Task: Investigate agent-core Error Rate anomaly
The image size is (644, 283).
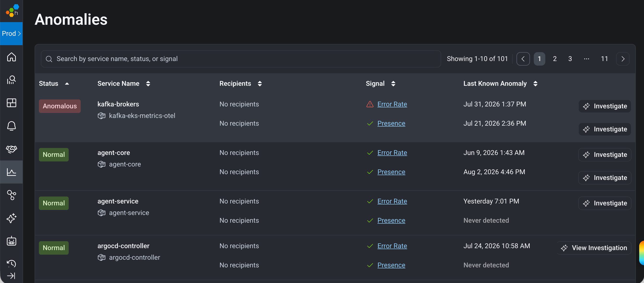Action: point(604,155)
